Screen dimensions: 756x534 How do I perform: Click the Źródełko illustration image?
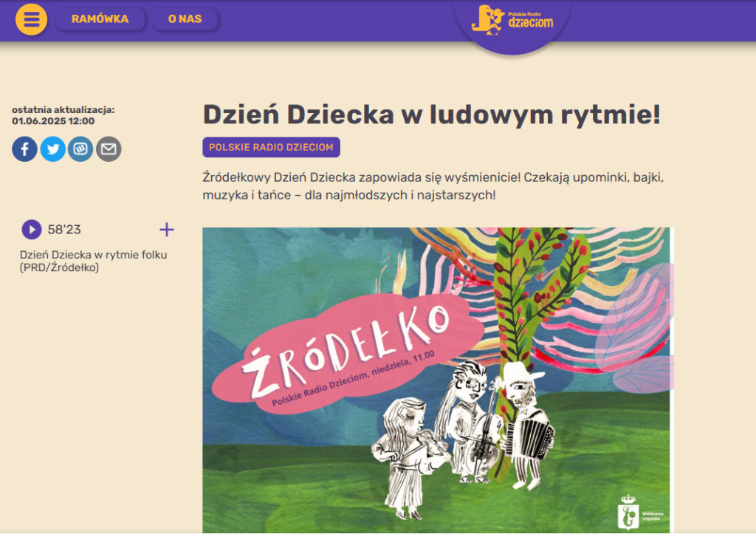(436, 380)
